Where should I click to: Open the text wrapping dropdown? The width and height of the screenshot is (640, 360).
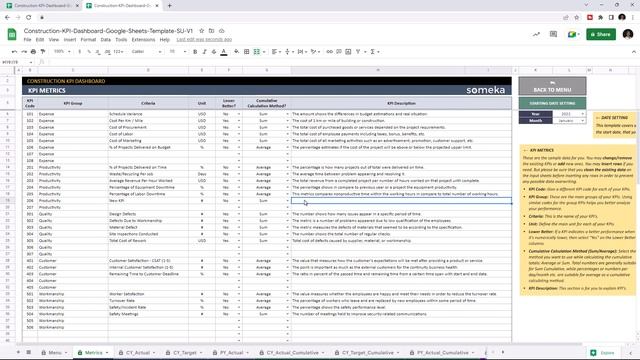(x=302, y=52)
